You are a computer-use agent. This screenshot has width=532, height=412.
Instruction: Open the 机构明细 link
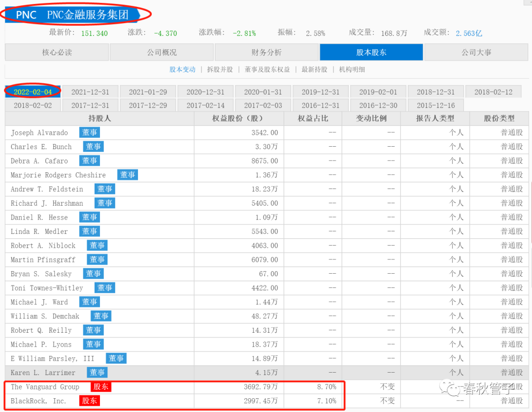(352, 69)
